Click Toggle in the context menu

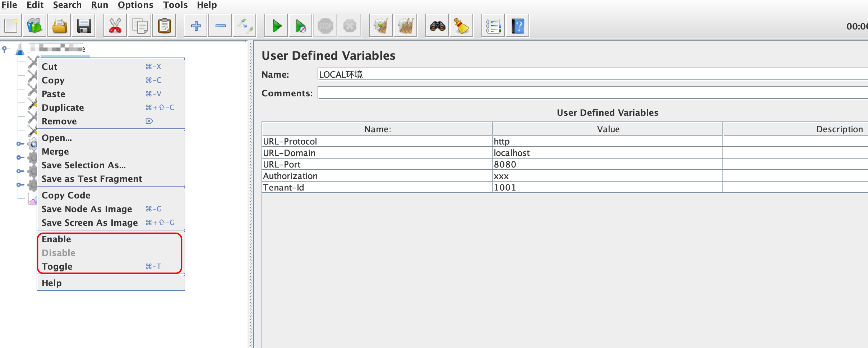111,266
